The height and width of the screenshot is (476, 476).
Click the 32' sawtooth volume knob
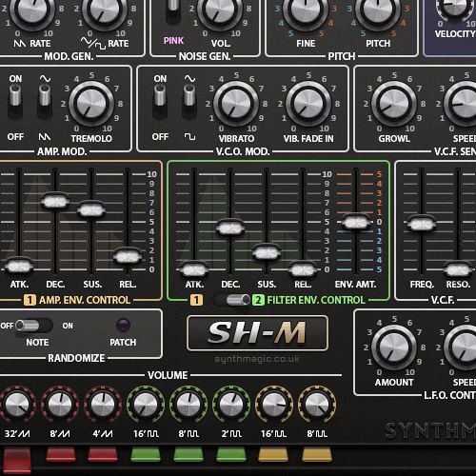point(17,405)
